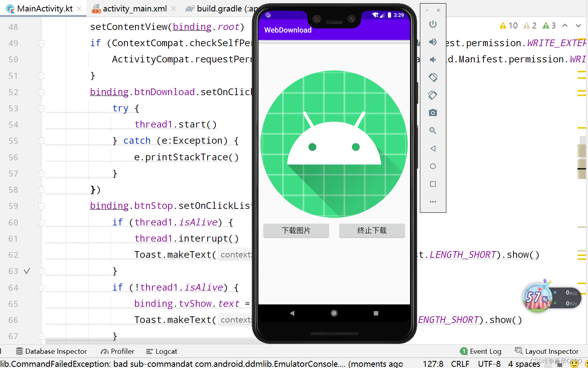Click setContentView code on line 48
Viewport: 588px width, 368px height.
coord(167,27)
